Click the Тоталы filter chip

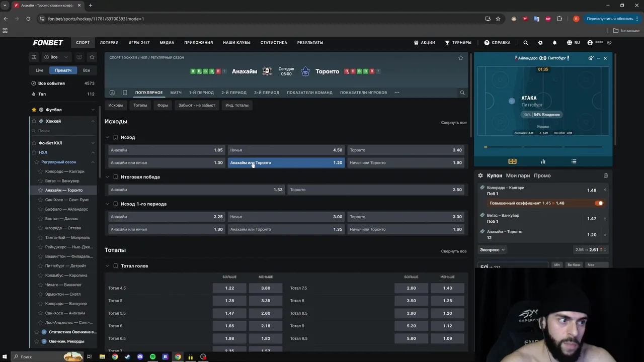[140, 105]
